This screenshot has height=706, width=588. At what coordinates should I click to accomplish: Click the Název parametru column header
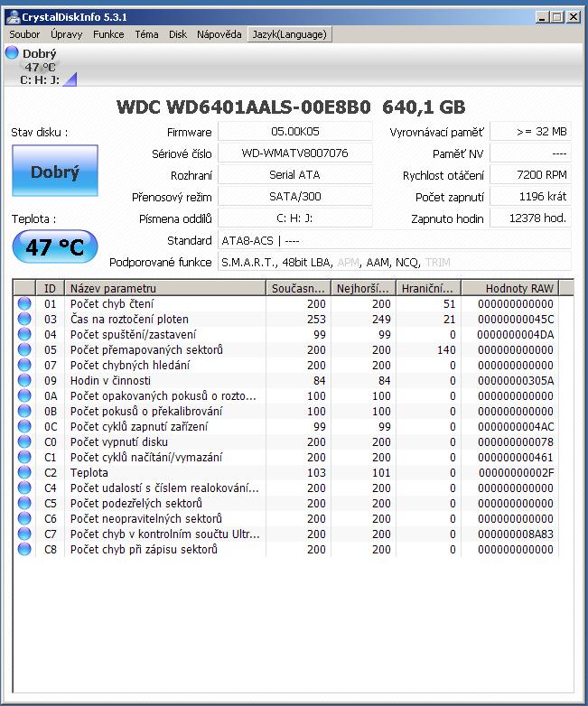pos(165,288)
